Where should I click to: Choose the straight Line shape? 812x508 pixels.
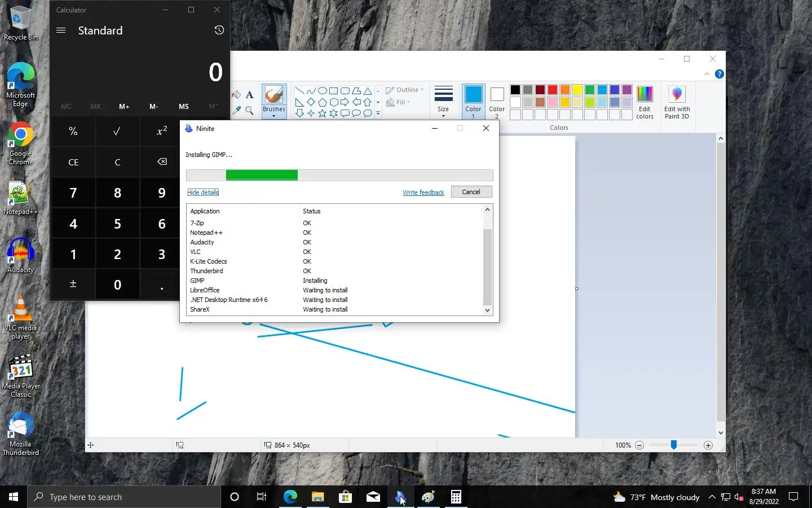(x=299, y=91)
